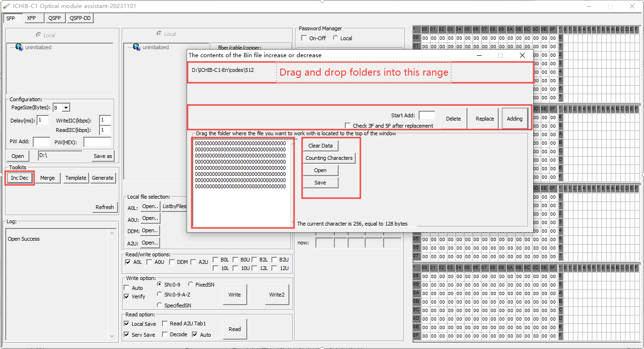The width and height of the screenshot is (644, 349).
Task: Open the PageSize(Bytes) dropdown
Action: (x=65, y=107)
